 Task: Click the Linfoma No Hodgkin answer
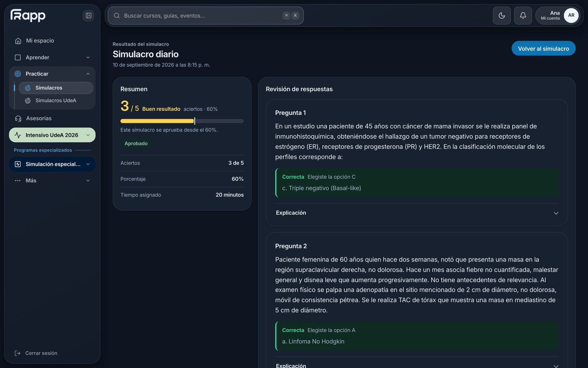pos(313,342)
